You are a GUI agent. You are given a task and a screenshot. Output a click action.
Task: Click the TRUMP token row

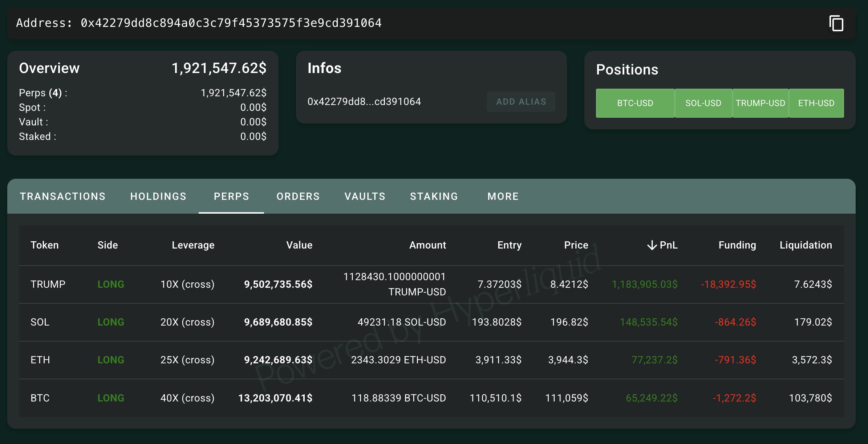(x=48, y=284)
